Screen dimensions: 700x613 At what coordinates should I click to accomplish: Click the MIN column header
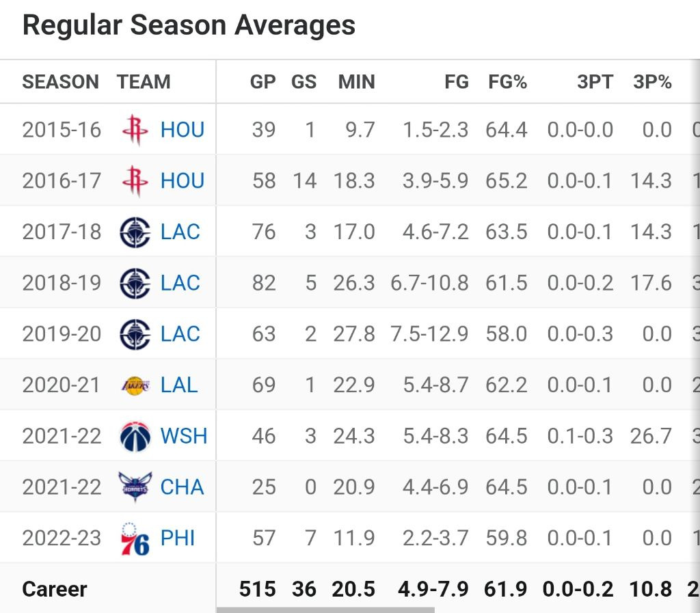click(356, 82)
